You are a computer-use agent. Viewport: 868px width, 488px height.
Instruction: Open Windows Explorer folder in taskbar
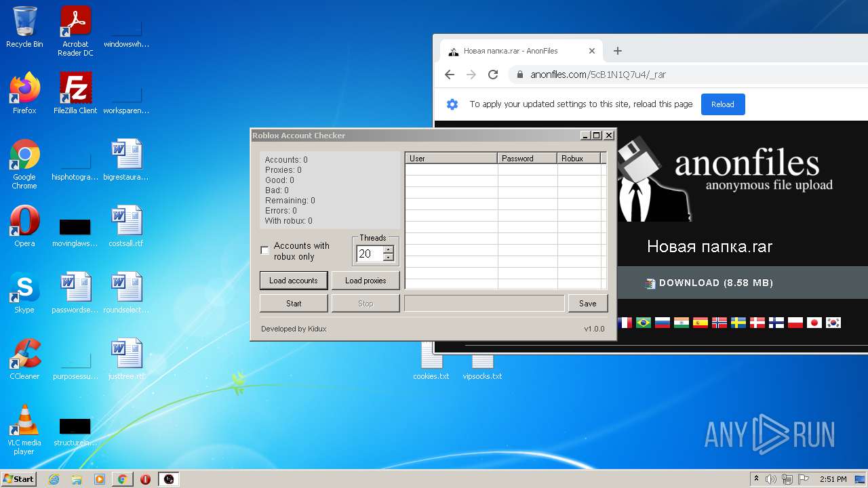pos(77,479)
